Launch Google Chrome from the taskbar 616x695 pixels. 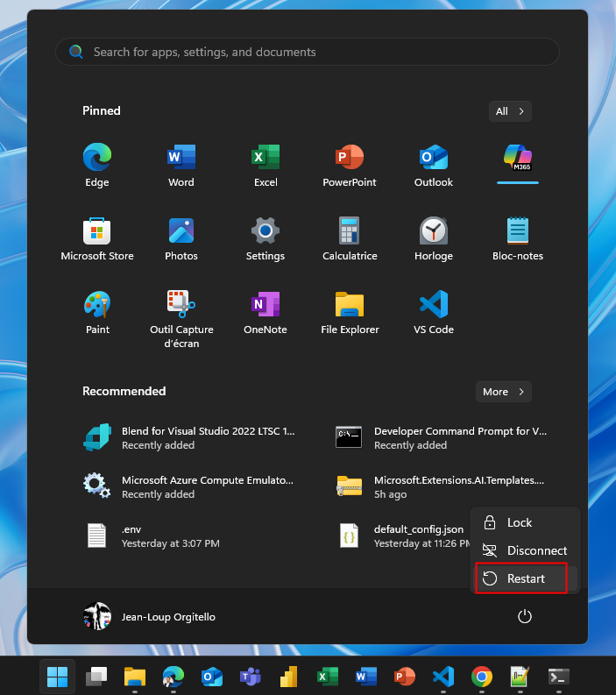tap(482, 677)
